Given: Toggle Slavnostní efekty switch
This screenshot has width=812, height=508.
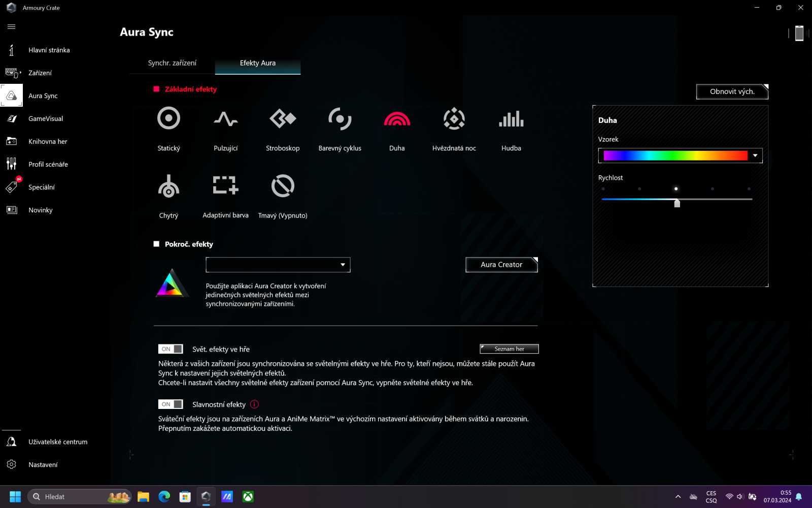Looking at the screenshot, I should tap(171, 404).
